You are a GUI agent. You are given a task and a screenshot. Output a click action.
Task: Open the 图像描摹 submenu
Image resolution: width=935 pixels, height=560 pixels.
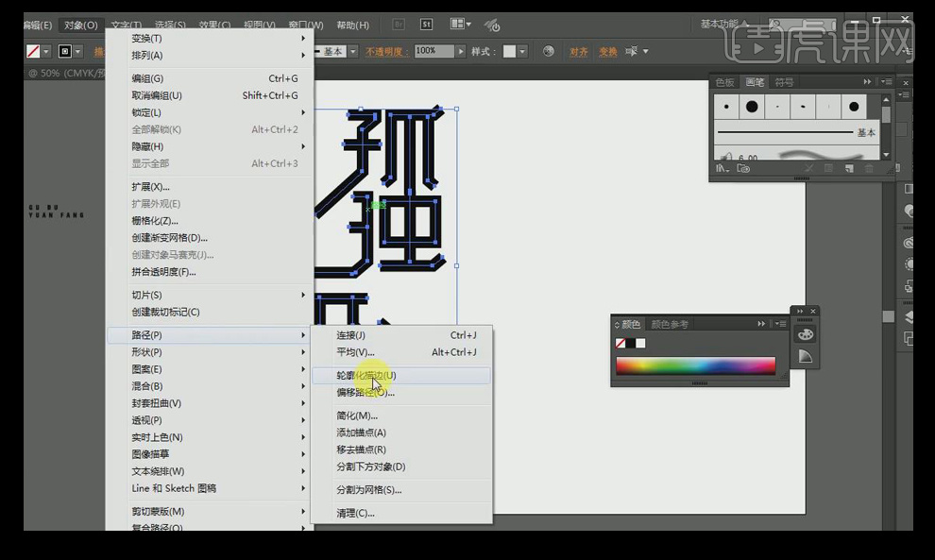point(210,454)
